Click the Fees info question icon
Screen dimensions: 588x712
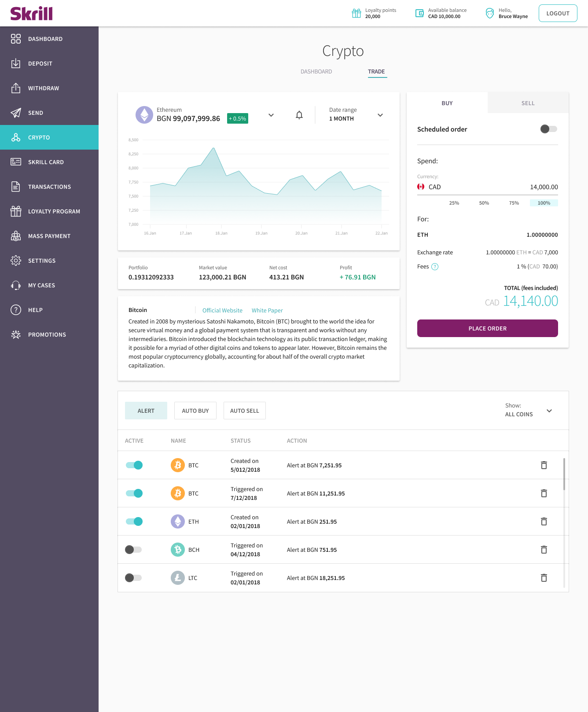[x=435, y=267]
